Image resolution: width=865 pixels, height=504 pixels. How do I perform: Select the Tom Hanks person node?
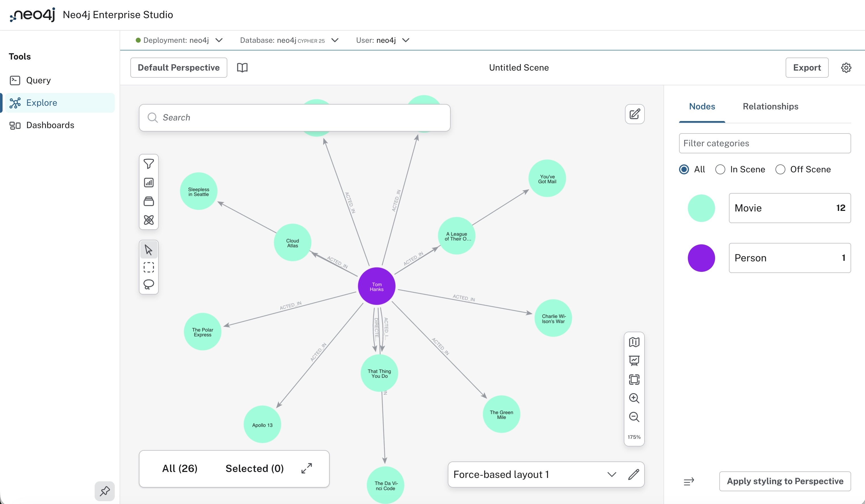377,286
